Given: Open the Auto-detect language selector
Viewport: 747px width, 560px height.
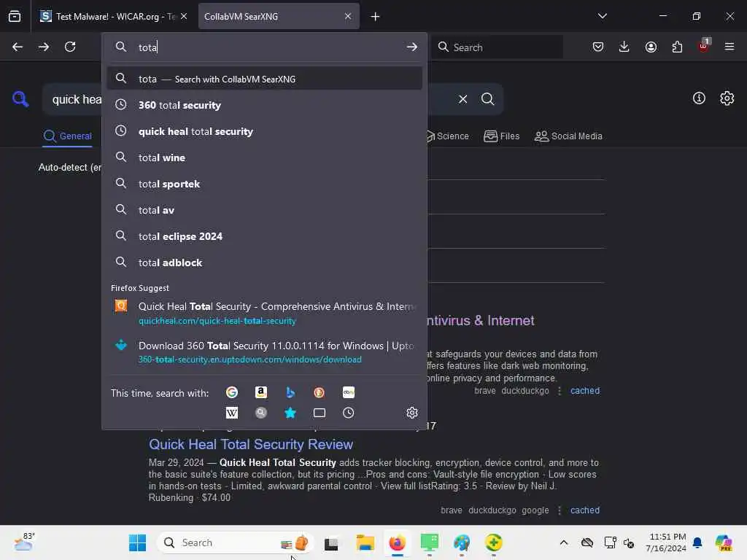Looking at the screenshot, I should click(x=70, y=167).
